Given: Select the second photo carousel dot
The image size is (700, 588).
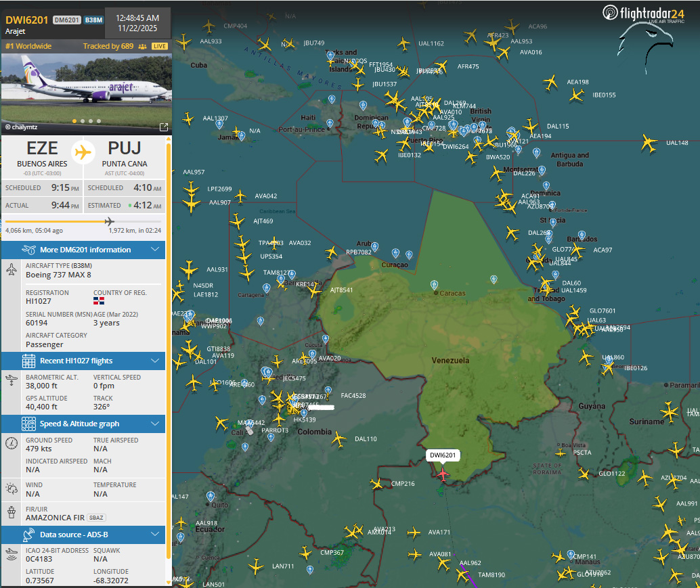Looking at the screenshot, I should pyautogui.click(x=83, y=121).
